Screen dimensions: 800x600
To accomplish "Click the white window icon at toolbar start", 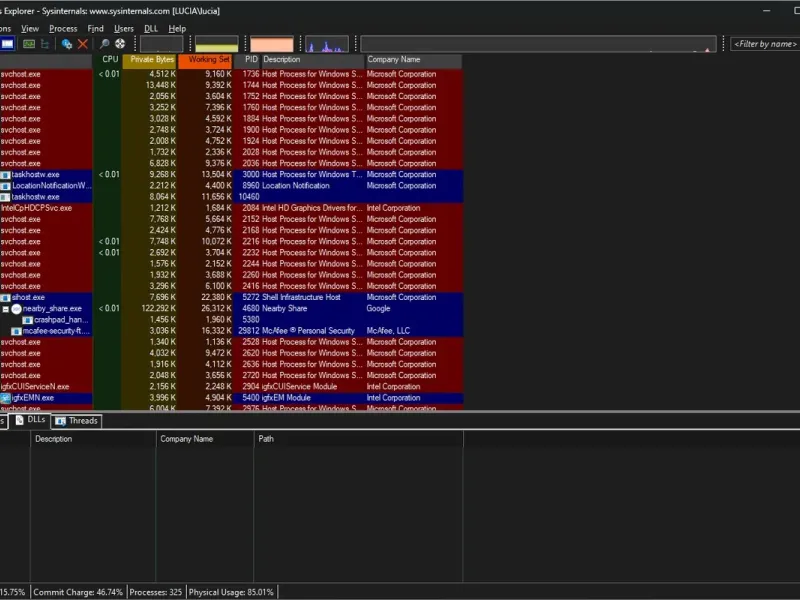I will point(7,44).
